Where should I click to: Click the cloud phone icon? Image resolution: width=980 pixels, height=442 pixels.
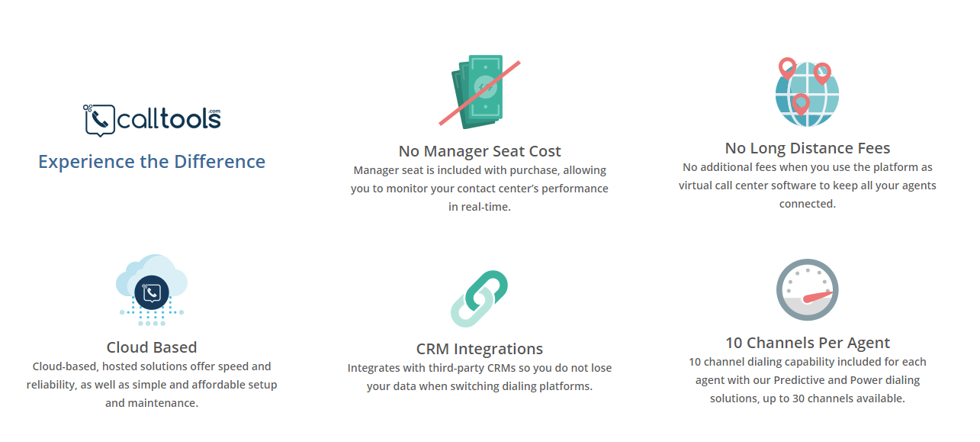pos(152,290)
